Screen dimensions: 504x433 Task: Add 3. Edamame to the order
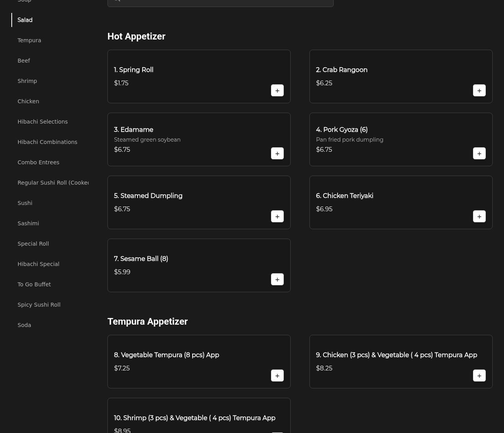[x=277, y=153]
